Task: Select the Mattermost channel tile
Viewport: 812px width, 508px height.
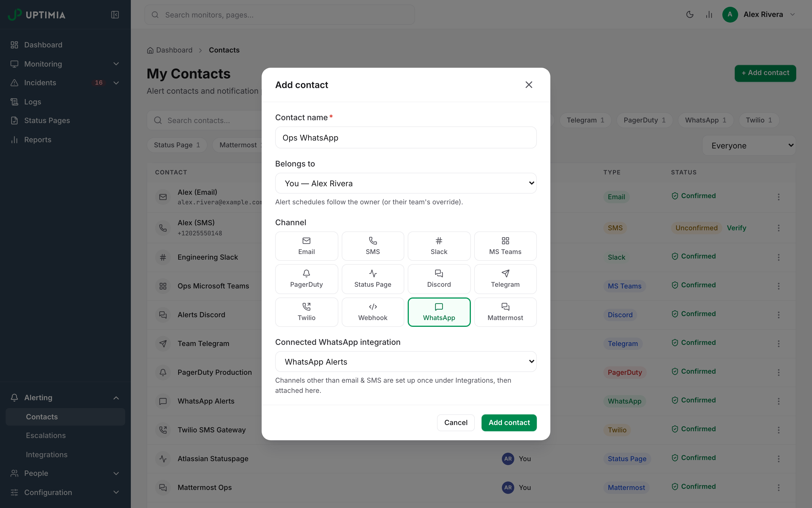Action: tap(505, 312)
